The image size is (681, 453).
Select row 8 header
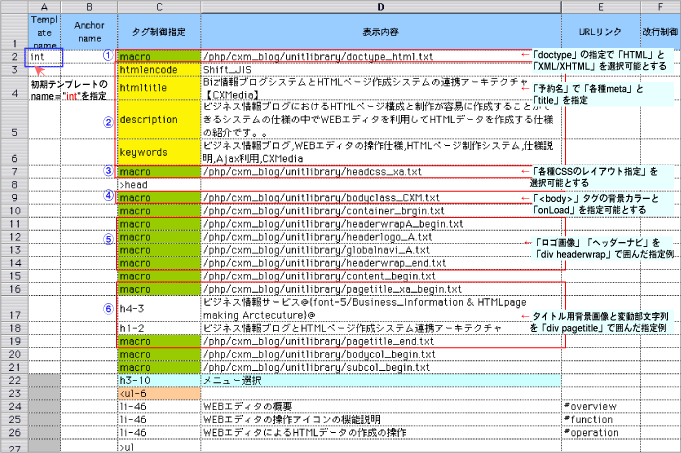[14, 185]
